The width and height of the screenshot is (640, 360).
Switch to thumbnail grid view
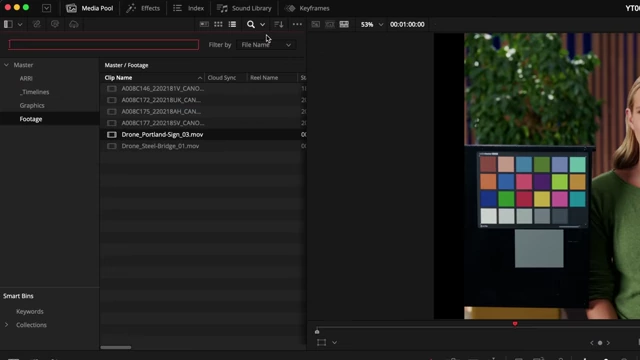(x=218, y=24)
